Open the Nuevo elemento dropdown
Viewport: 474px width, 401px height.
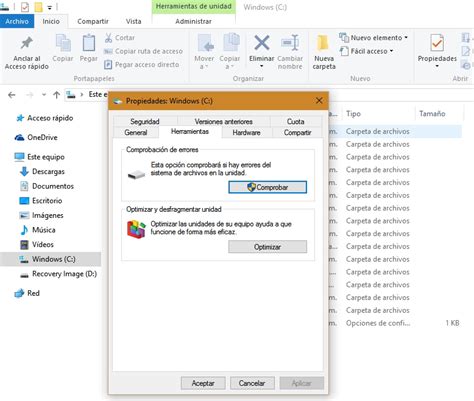(x=373, y=38)
